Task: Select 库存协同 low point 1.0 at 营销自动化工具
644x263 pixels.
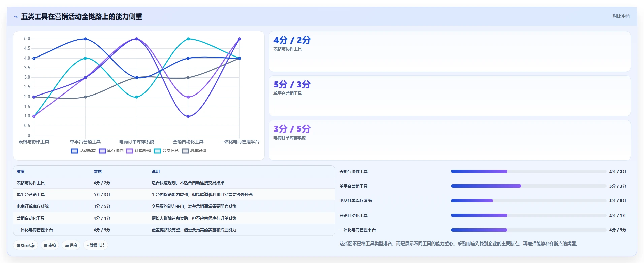Action: coord(188,116)
